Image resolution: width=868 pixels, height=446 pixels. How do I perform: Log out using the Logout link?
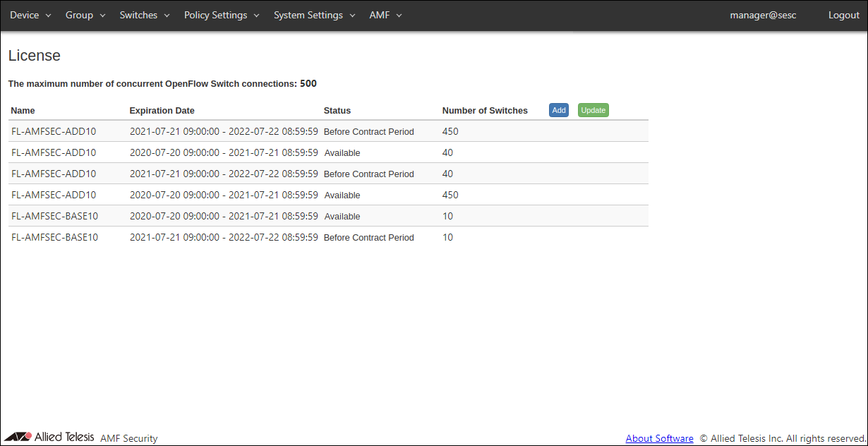tap(843, 15)
